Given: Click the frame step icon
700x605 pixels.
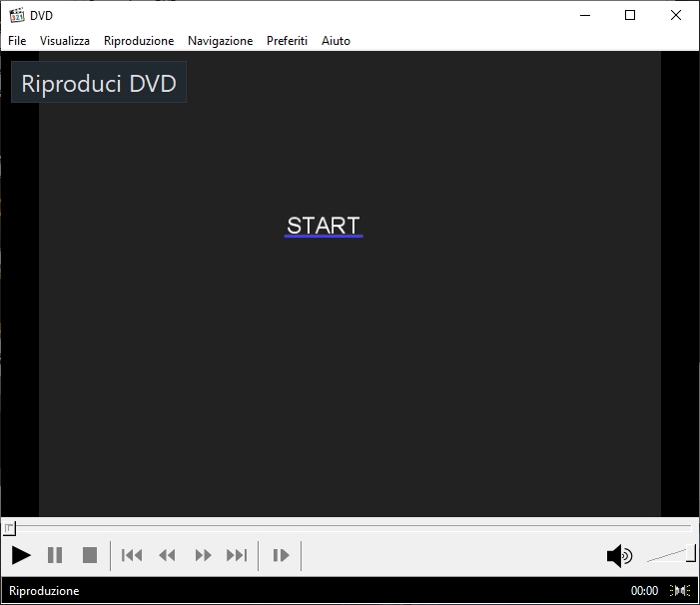Looking at the screenshot, I should [281, 555].
